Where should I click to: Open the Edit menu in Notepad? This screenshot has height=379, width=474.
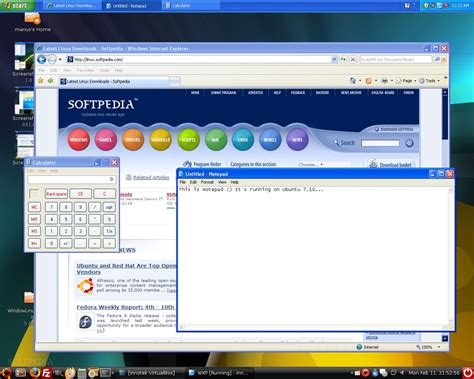[193, 182]
